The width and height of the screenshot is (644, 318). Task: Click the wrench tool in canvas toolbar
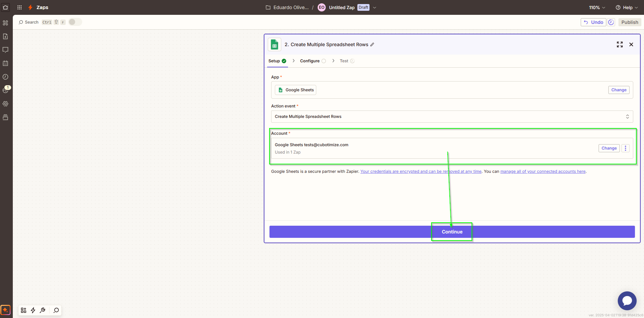click(x=42, y=310)
